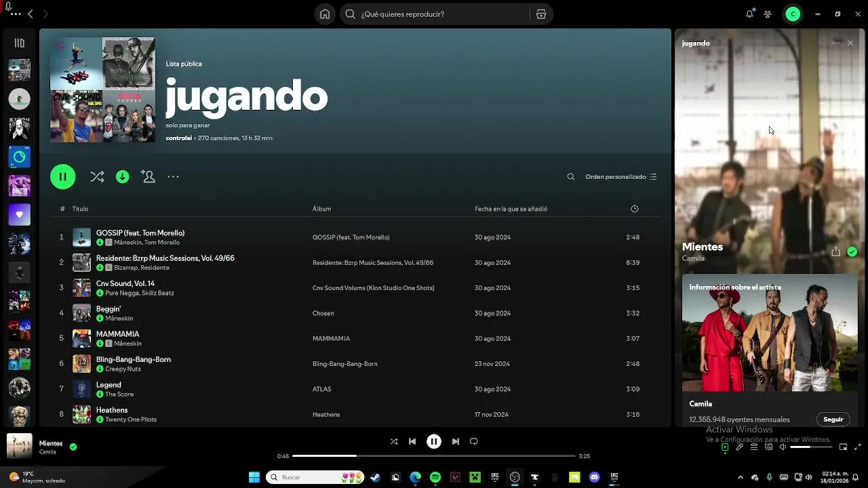Open Steam in the taskbar

[375, 477]
